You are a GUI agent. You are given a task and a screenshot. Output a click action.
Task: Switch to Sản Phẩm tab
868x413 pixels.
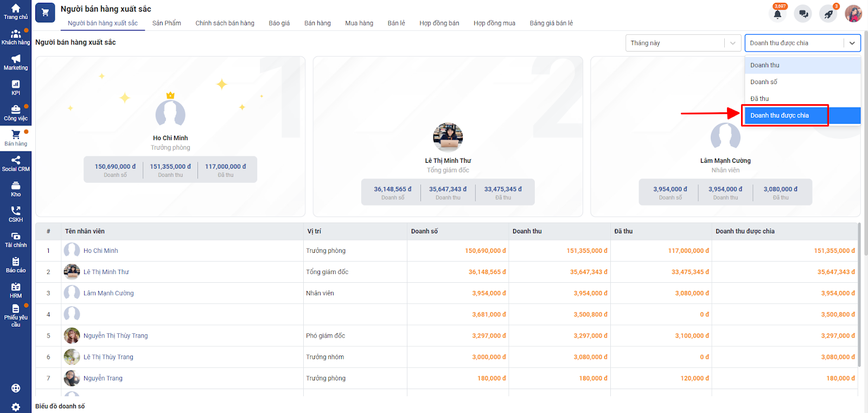click(167, 23)
